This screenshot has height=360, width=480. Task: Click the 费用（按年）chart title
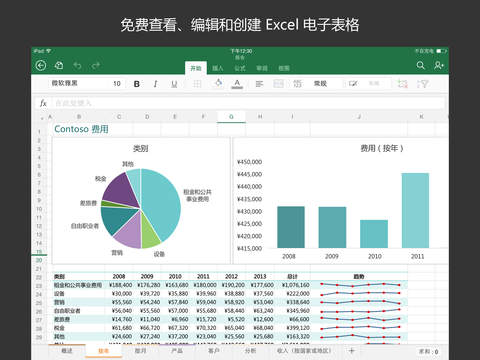[x=382, y=148]
